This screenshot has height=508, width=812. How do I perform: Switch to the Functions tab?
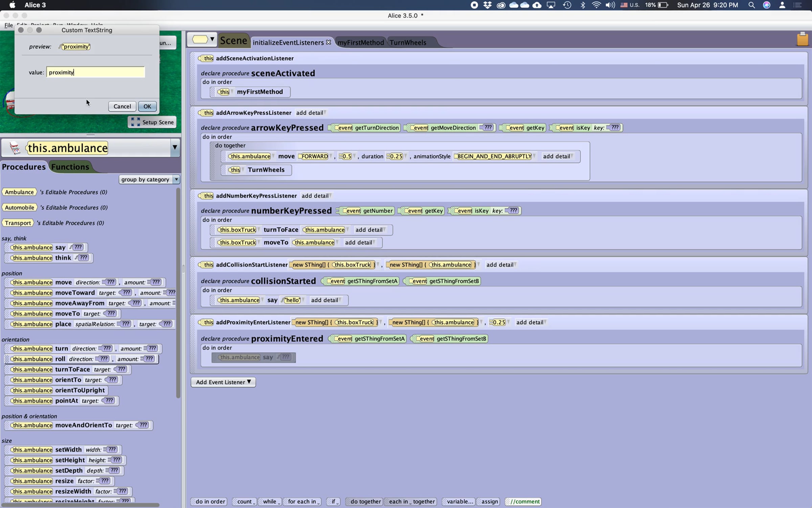(x=69, y=167)
